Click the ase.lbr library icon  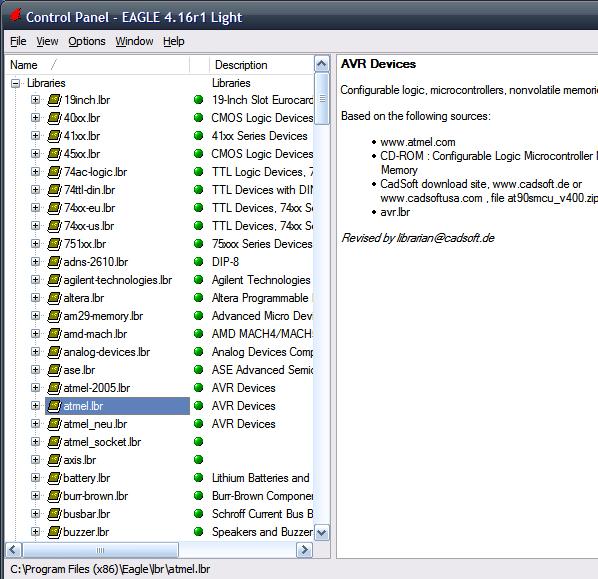pyautogui.click(x=54, y=370)
